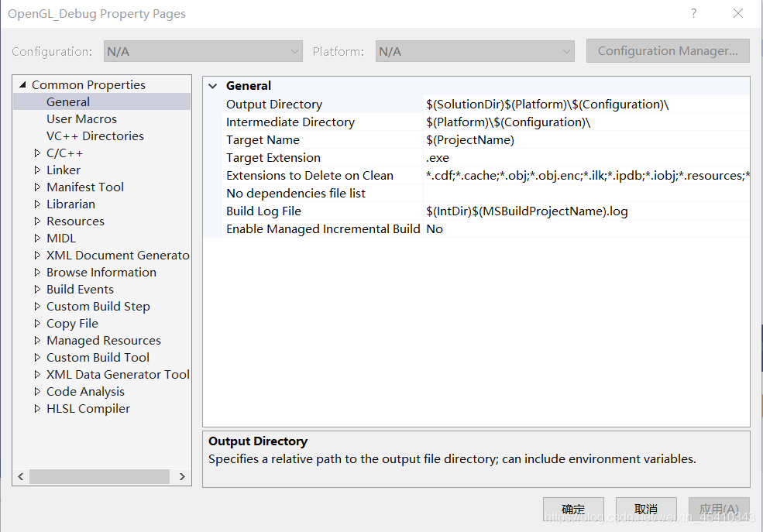Click the 应用(A) apply button

pos(719,509)
